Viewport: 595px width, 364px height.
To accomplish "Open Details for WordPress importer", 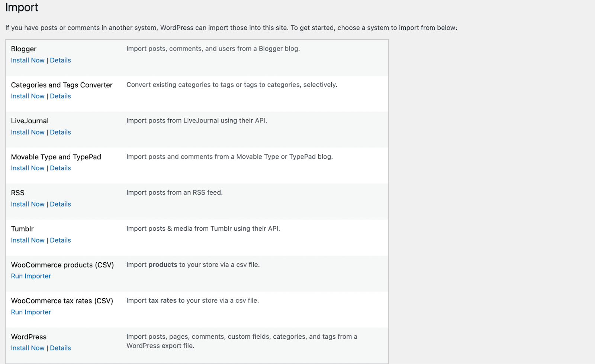I will pos(60,348).
